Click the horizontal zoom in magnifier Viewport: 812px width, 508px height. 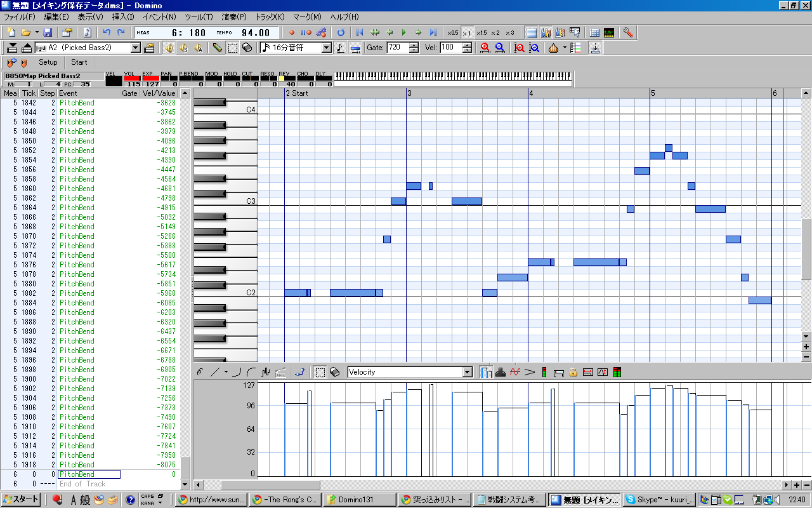(485, 48)
